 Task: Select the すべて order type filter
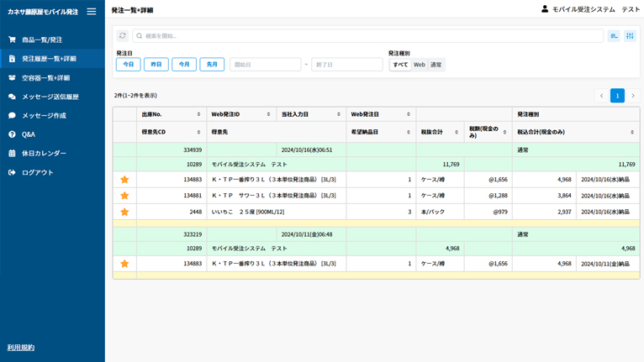coord(400,65)
